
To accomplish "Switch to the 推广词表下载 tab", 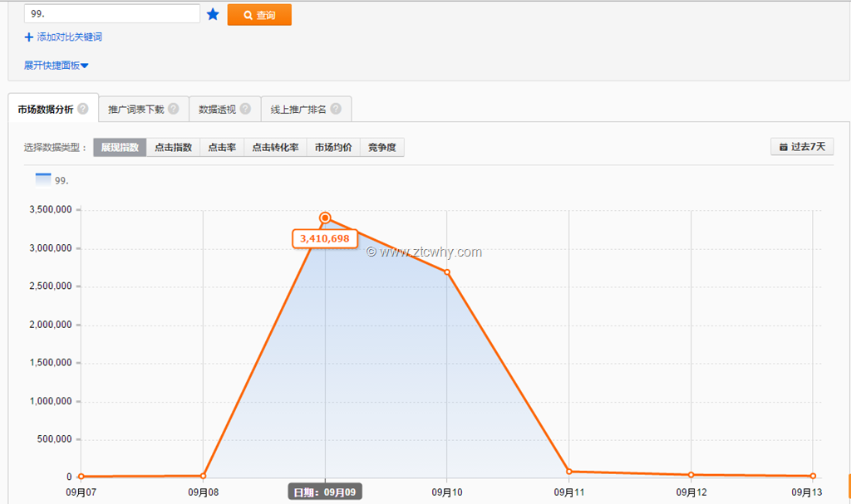I will click(x=135, y=109).
